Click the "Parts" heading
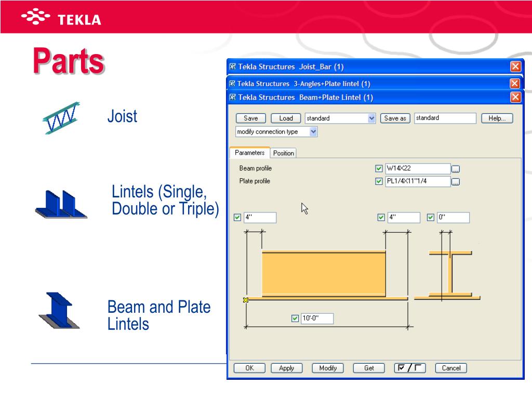This screenshot has width=532, height=399. tap(69, 61)
